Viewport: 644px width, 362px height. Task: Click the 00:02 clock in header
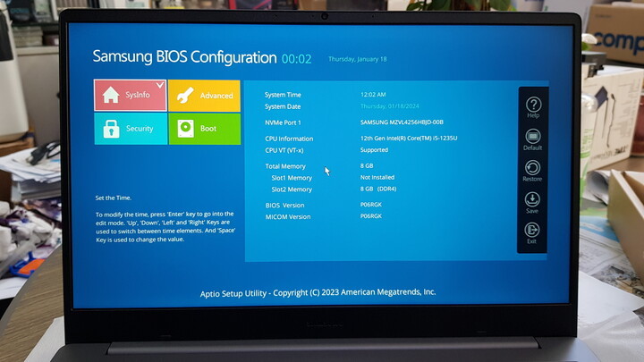coord(297,59)
